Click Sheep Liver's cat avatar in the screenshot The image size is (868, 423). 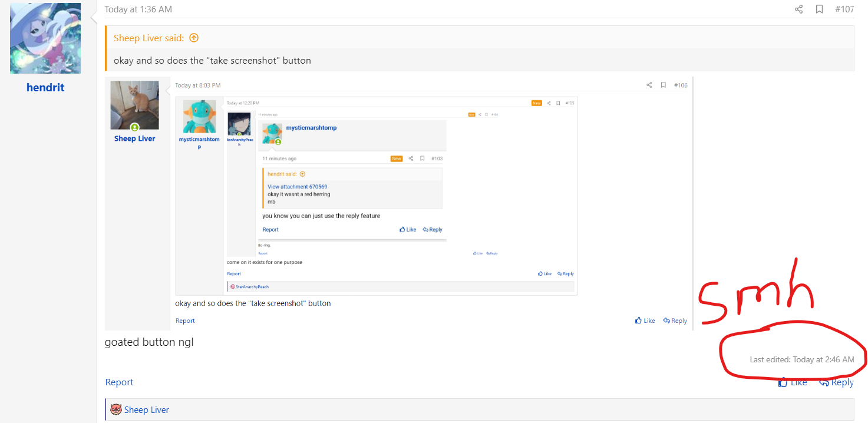pos(134,105)
